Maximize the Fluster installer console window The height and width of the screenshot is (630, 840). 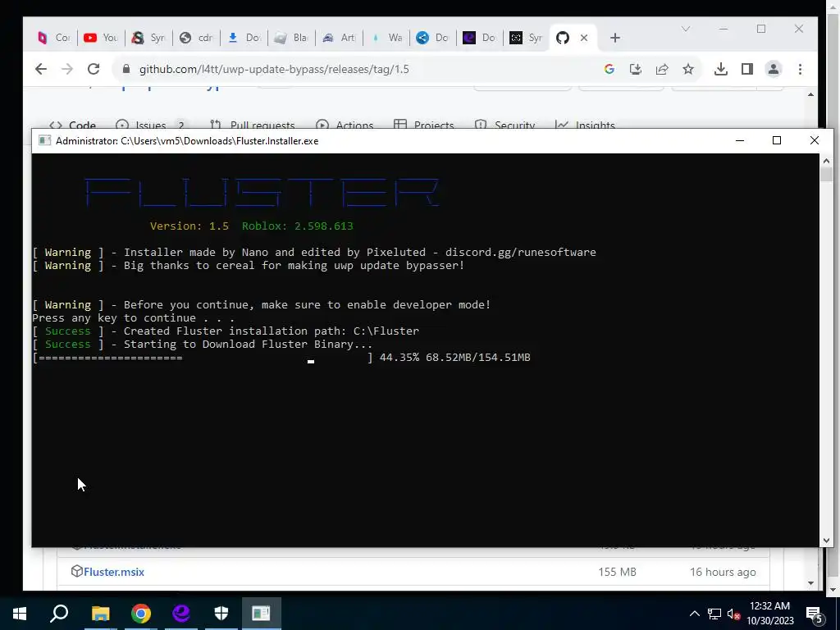(x=777, y=140)
